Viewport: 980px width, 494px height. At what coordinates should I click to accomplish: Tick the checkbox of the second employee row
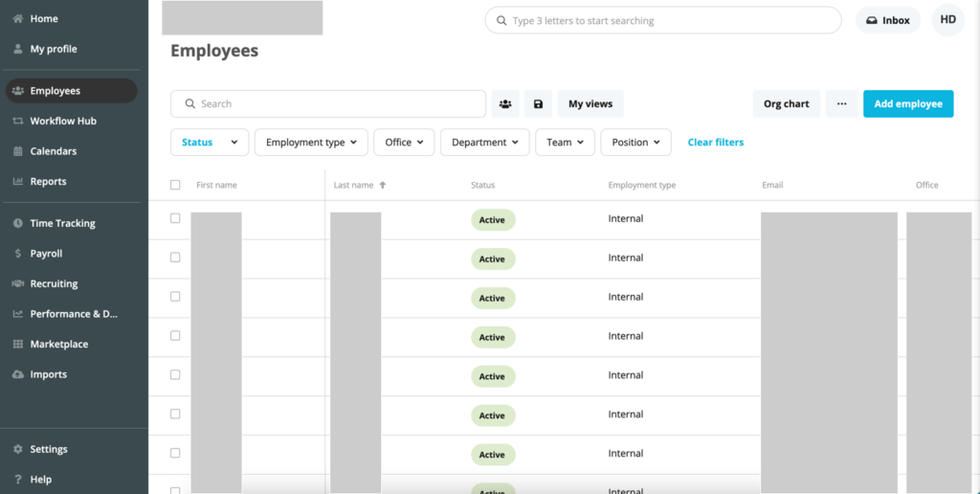point(175,258)
